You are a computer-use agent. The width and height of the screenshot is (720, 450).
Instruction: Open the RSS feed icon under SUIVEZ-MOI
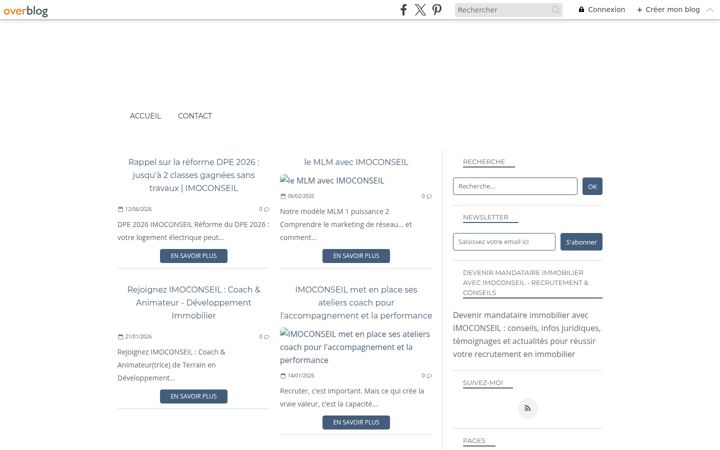coord(528,408)
